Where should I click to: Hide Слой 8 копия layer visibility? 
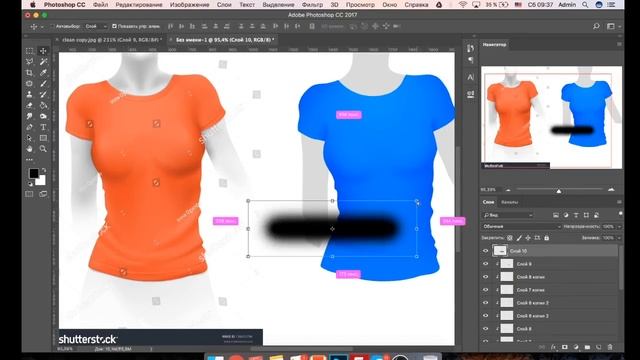[x=485, y=277]
